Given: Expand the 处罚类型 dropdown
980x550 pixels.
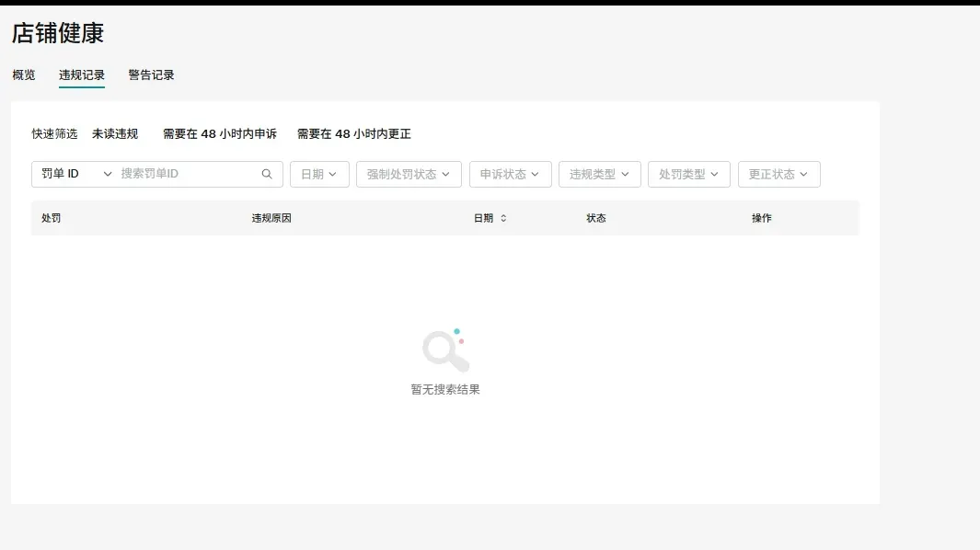Looking at the screenshot, I should click(688, 175).
